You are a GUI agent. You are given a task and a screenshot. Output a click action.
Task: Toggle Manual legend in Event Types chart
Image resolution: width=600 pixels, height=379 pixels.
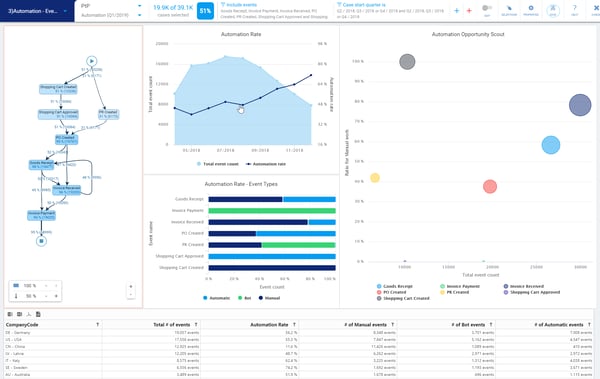coord(269,298)
